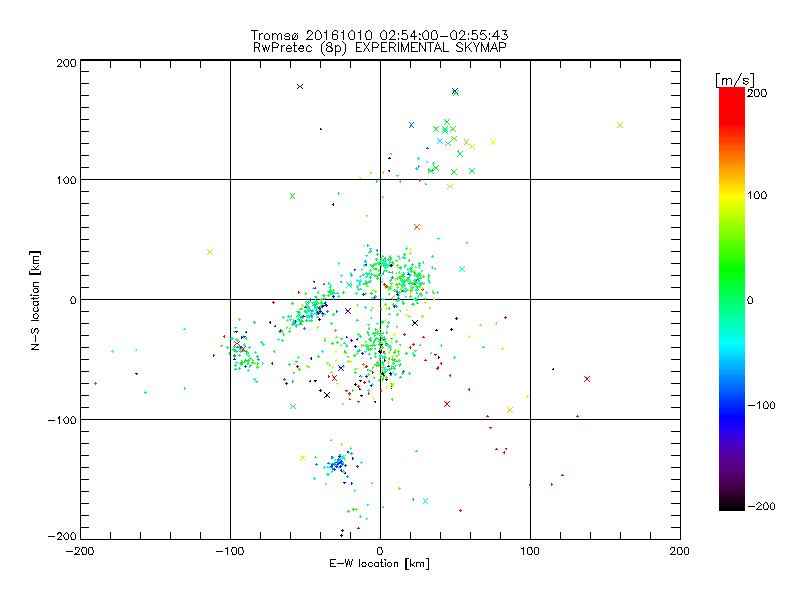Click the colorbar label '-100'

point(761,405)
